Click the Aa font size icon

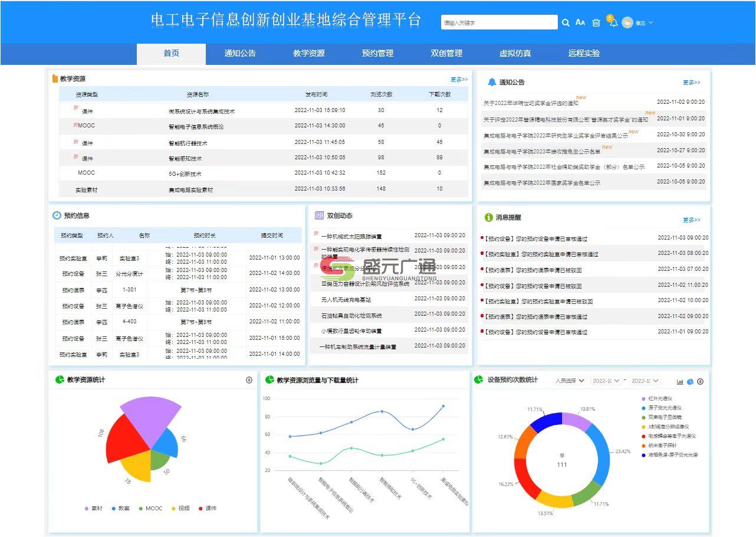580,22
